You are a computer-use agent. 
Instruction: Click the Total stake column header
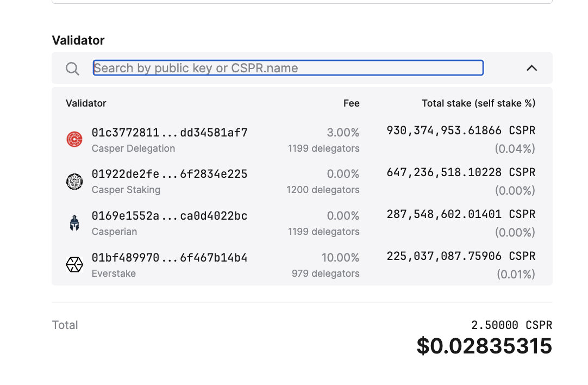(x=479, y=103)
